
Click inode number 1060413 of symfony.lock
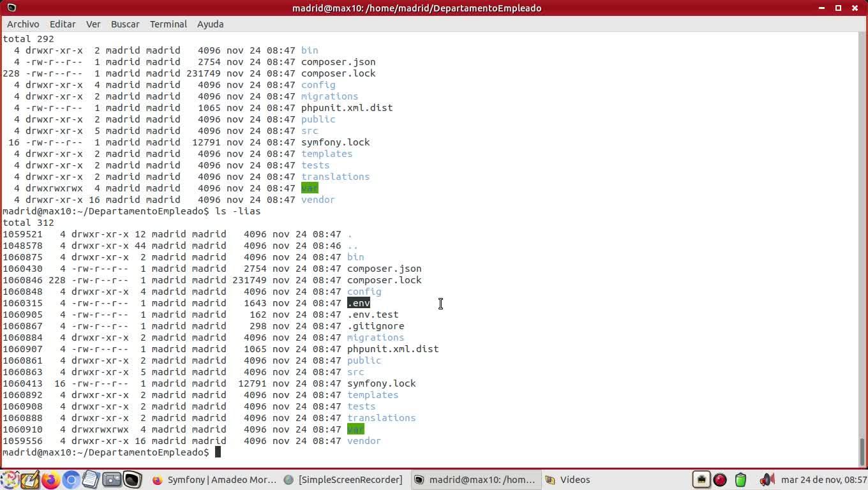[x=22, y=383]
